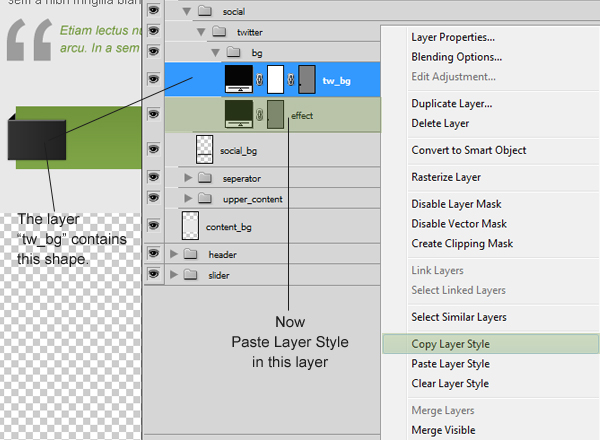Click the header folder icon
The height and width of the screenshot is (440, 600).
(x=190, y=253)
